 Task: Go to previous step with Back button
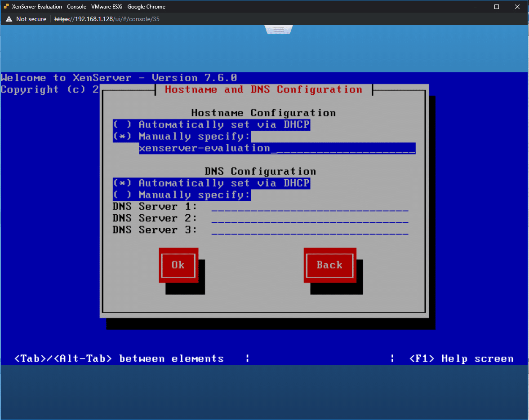[330, 265]
